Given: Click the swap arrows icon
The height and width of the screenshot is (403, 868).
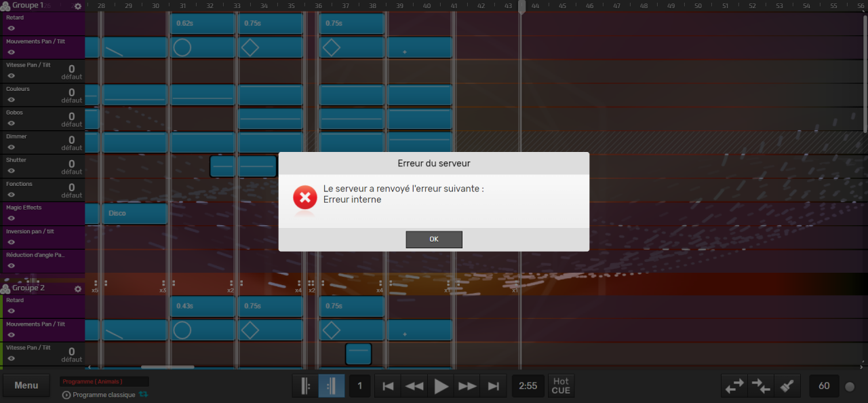Looking at the screenshot, I should [734, 386].
